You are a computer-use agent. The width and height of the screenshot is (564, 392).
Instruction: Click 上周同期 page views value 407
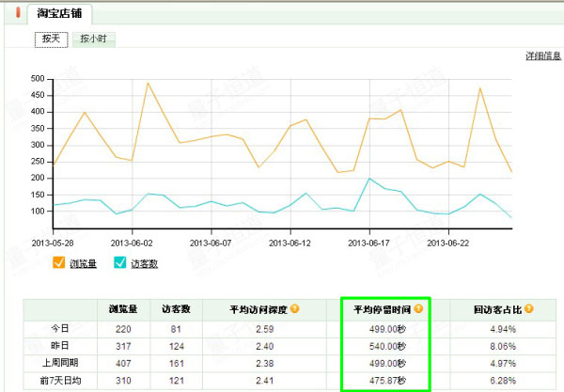[123, 363]
